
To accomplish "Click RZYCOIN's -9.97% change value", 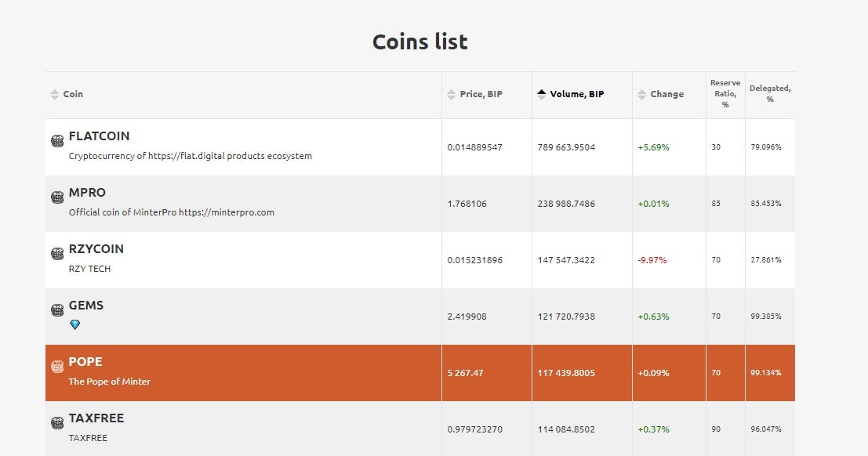I will coord(652,260).
